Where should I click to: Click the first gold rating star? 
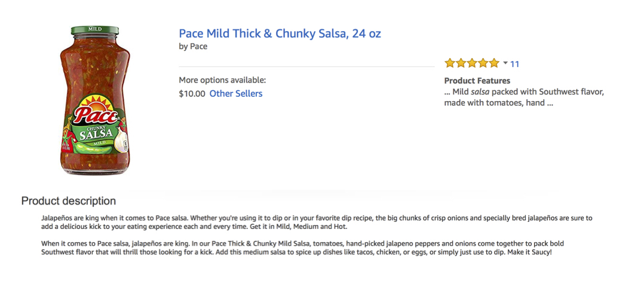tap(450, 63)
